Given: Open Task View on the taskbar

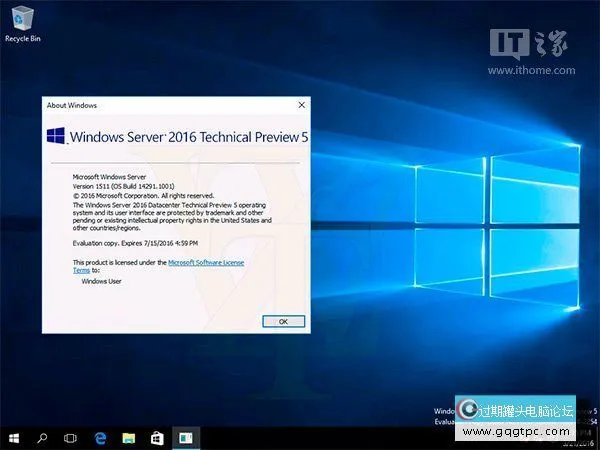Looking at the screenshot, I should click(x=71, y=438).
